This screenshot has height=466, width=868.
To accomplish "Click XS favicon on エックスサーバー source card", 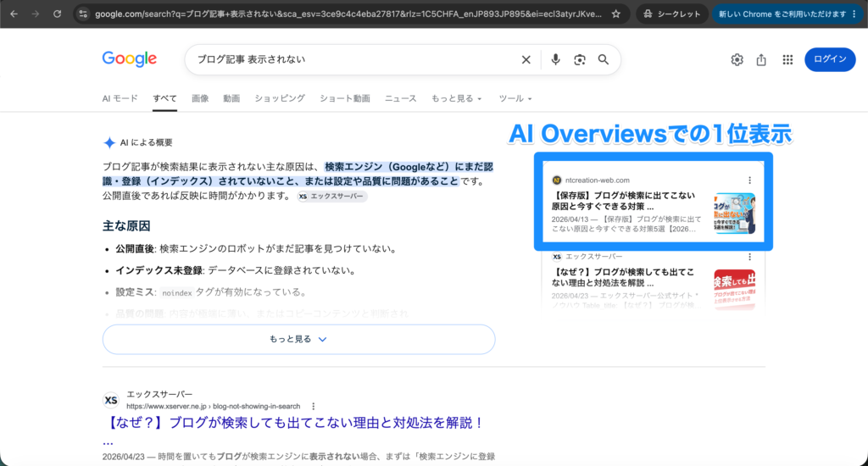I will pos(557,257).
